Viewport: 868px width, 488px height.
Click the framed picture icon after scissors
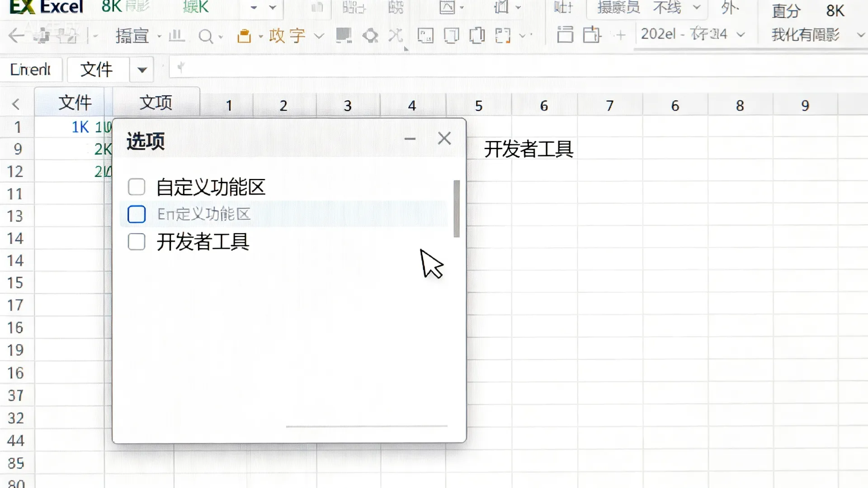425,35
